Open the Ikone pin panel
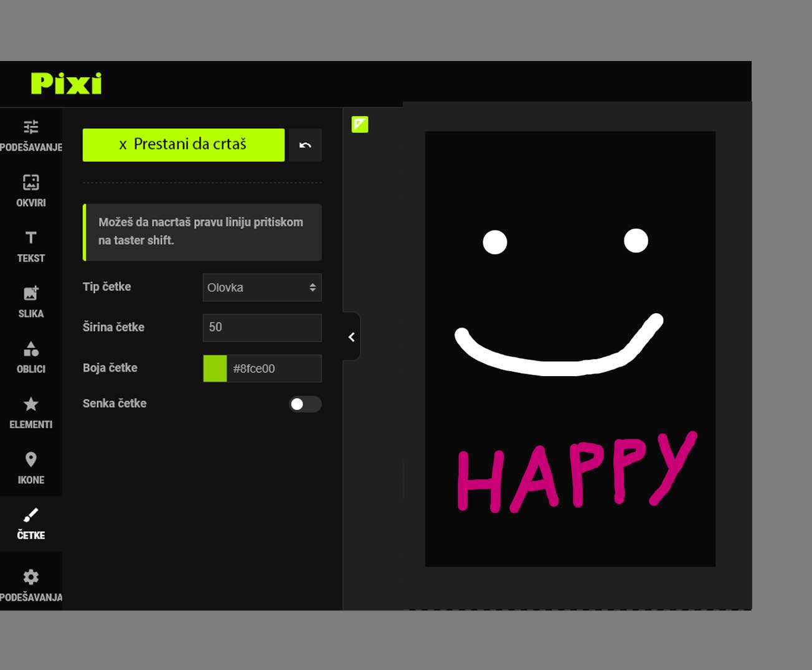812x670 pixels. (x=31, y=468)
